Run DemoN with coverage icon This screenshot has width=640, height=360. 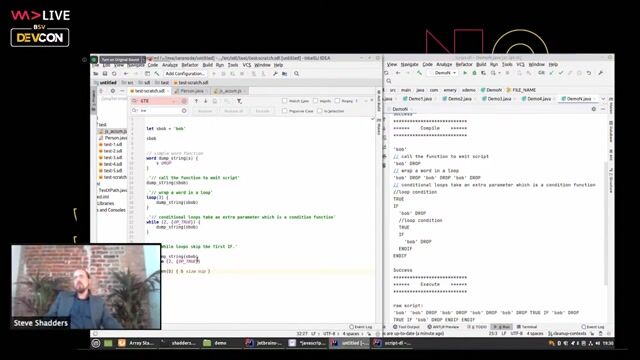[x=483, y=73]
